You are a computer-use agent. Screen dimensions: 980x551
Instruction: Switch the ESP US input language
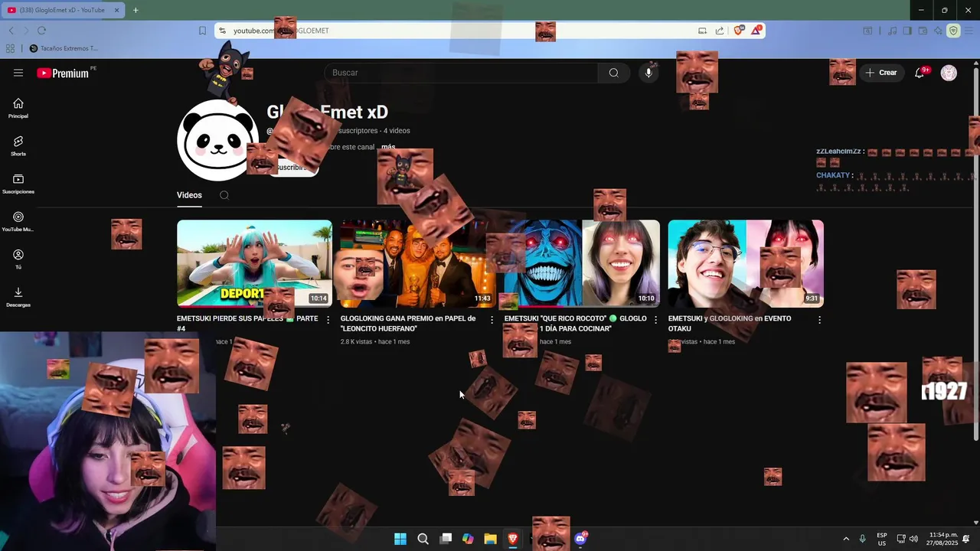(x=882, y=539)
